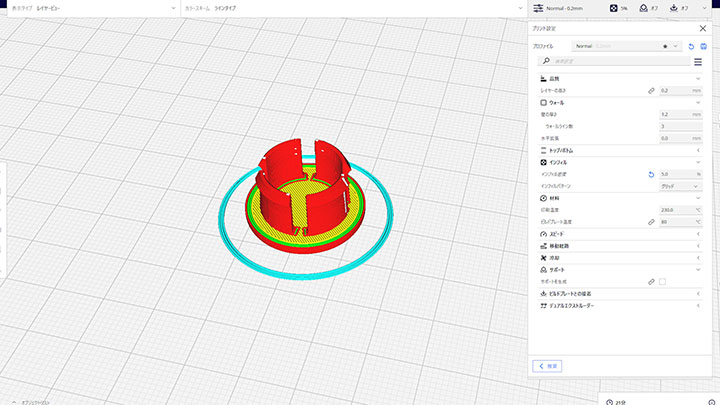
Task: Click the link icon beside build plate temperature
Action: (651, 222)
